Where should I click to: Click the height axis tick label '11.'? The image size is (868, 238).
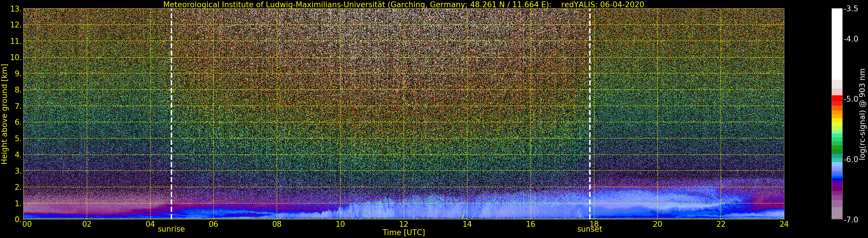[x=16, y=41]
